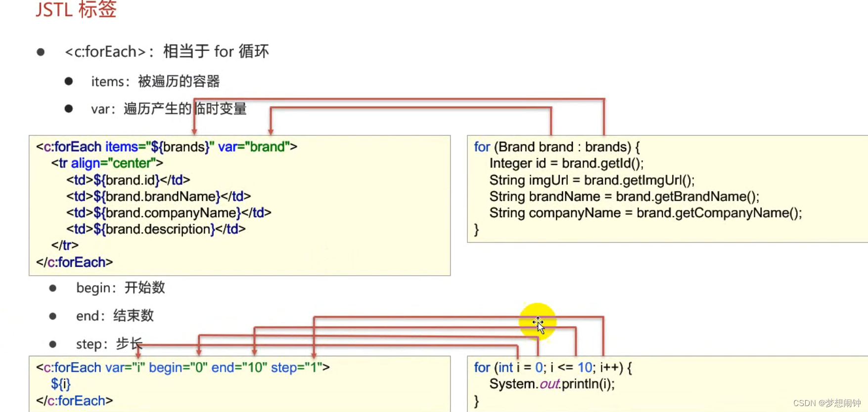Click the 'System.out.println(i);' line
The image size is (868, 412).
point(552,384)
